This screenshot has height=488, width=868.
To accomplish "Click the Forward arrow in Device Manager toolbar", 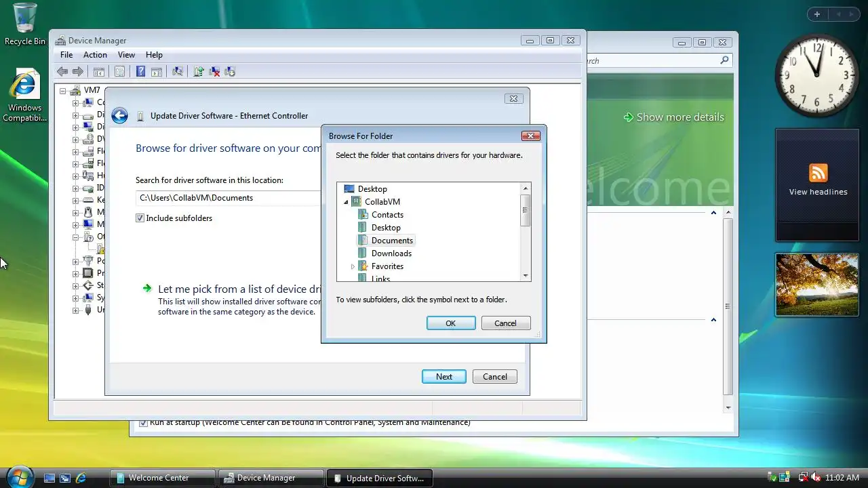I will click(x=78, y=71).
